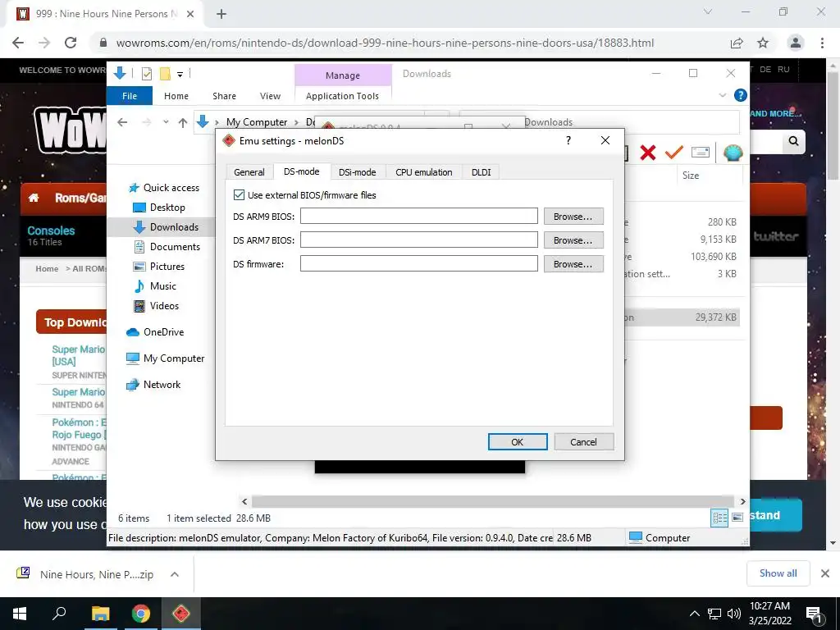
Task: Click the Manage contextual tab in File Explorer
Action: click(x=343, y=75)
